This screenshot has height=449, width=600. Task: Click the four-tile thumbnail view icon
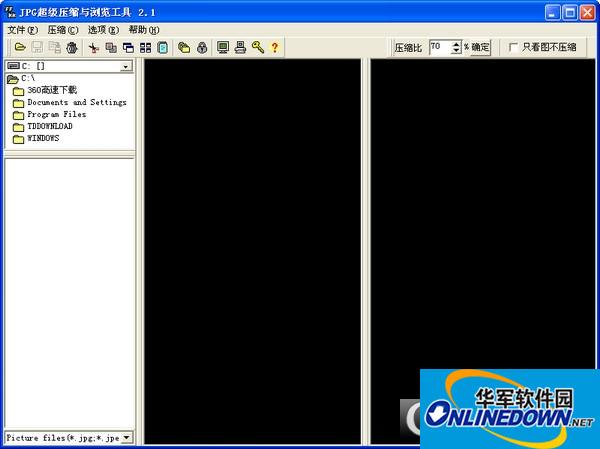pyautogui.click(x=145, y=47)
